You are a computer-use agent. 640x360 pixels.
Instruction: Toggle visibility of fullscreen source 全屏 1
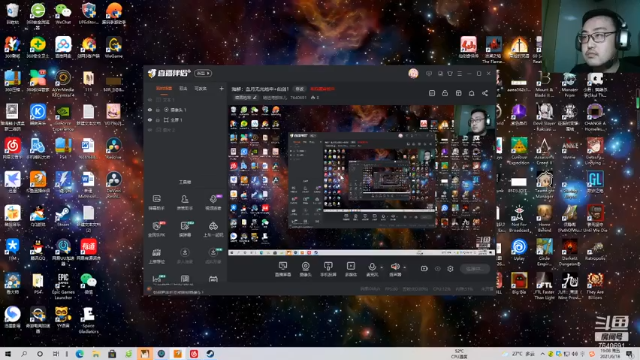pos(150,120)
